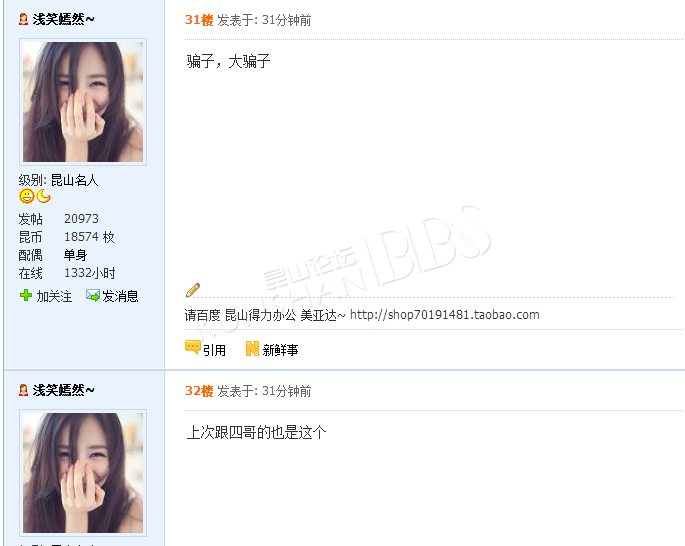Click the user icon beside 浅笑嫣然~ in post 31

point(24,19)
